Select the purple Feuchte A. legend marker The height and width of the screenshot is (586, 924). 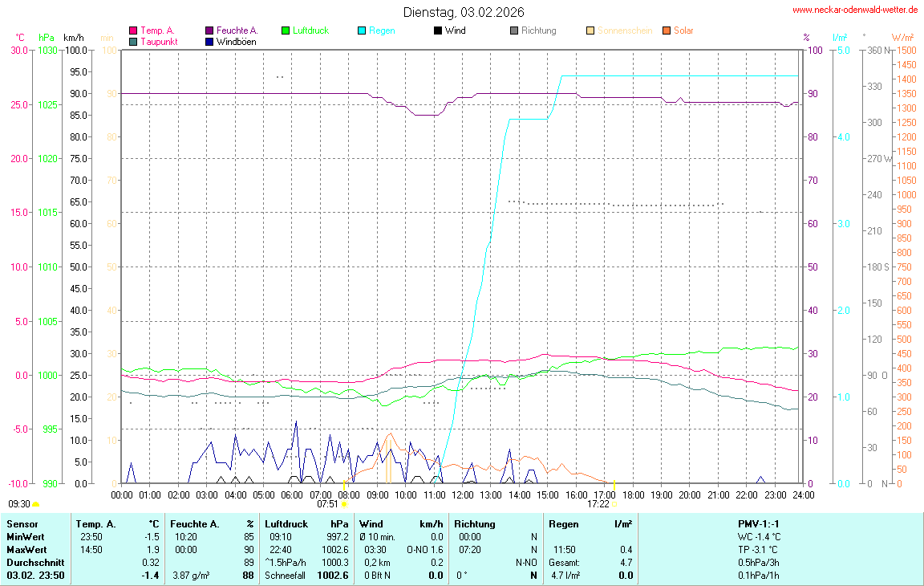[x=209, y=31]
